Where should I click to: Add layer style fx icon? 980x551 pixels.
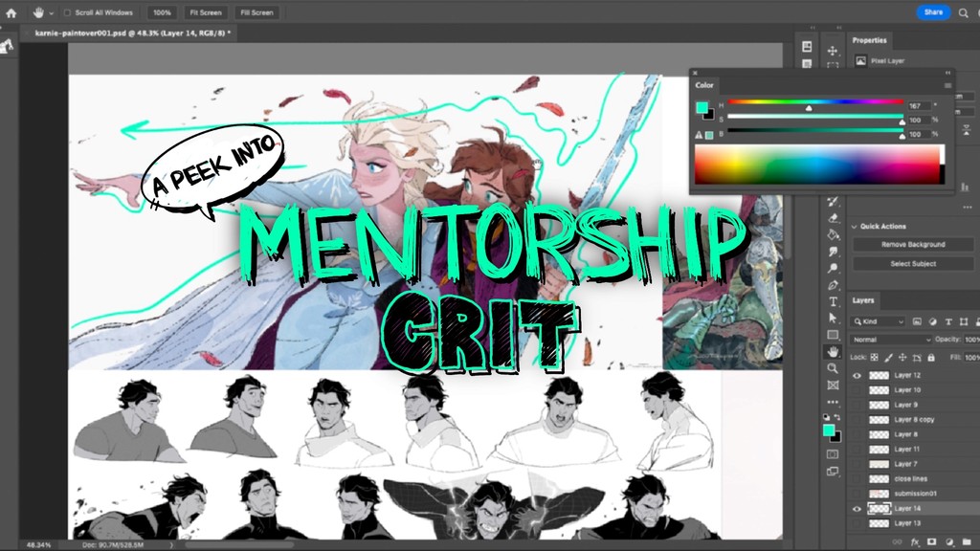[915, 541]
